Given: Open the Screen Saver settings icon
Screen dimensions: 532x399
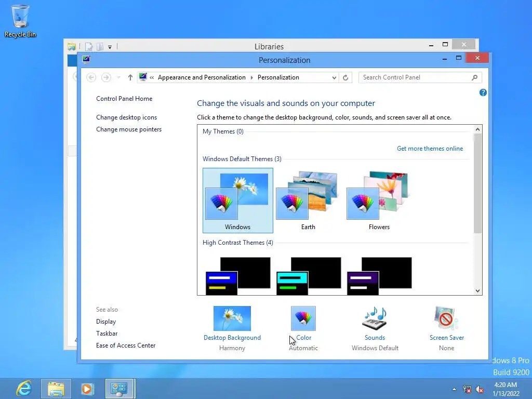Looking at the screenshot, I should tap(446, 318).
